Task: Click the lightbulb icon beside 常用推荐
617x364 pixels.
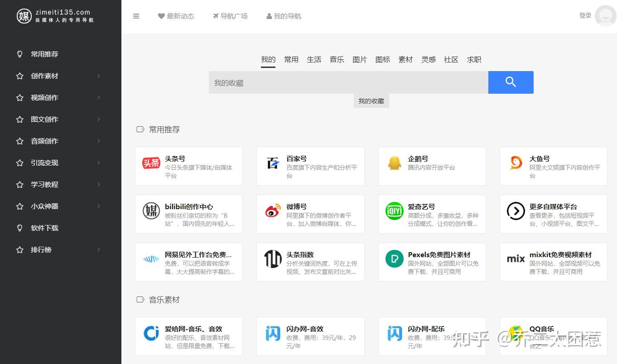Action: pos(19,54)
